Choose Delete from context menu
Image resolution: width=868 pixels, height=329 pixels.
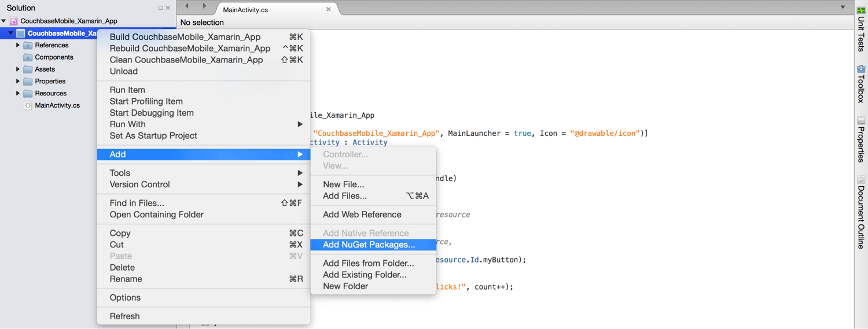coord(204,268)
